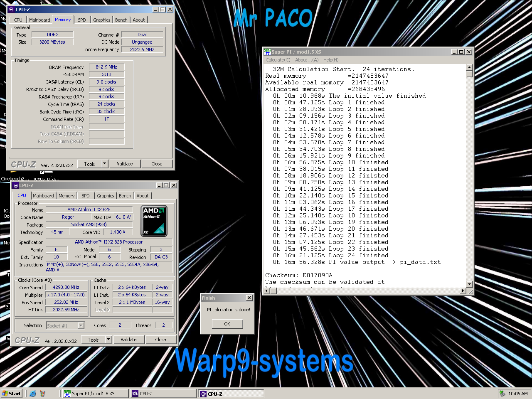Open Memory tab in bottom CPU-Z window

point(66,196)
